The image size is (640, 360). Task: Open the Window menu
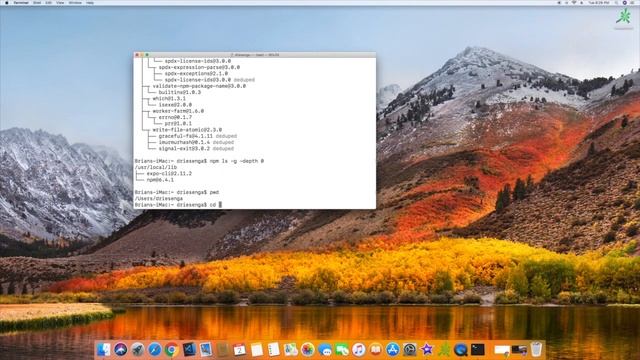(x=75, y=2)
